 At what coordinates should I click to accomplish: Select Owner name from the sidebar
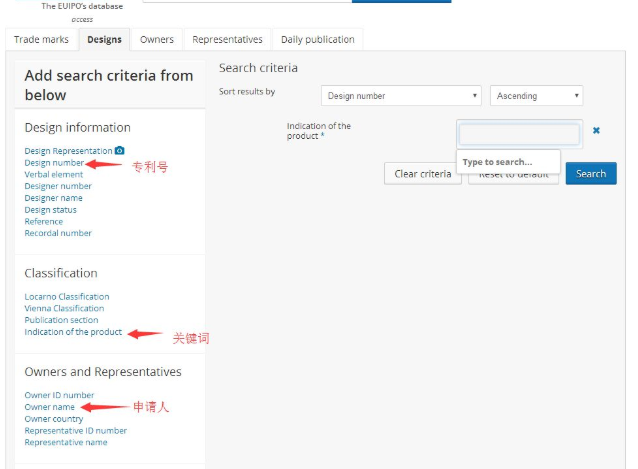point(50,407)
